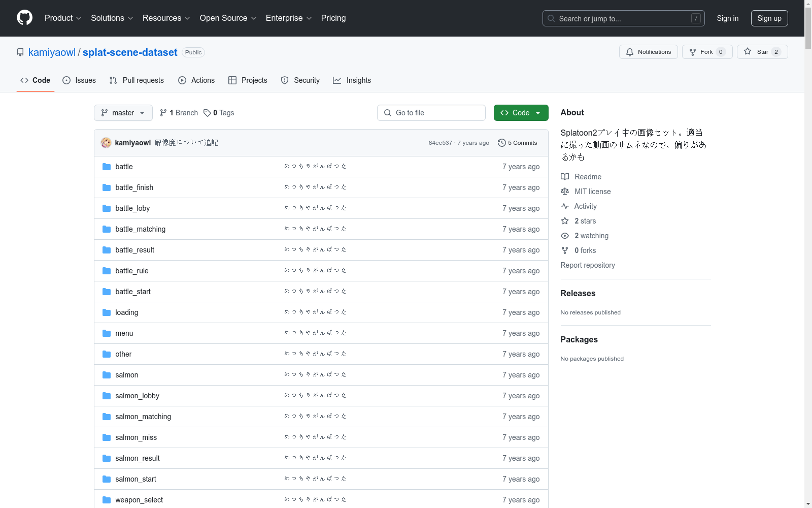Click the Report repository link
812x508 pixels.
pyautogui.click(x=588, y=265)
